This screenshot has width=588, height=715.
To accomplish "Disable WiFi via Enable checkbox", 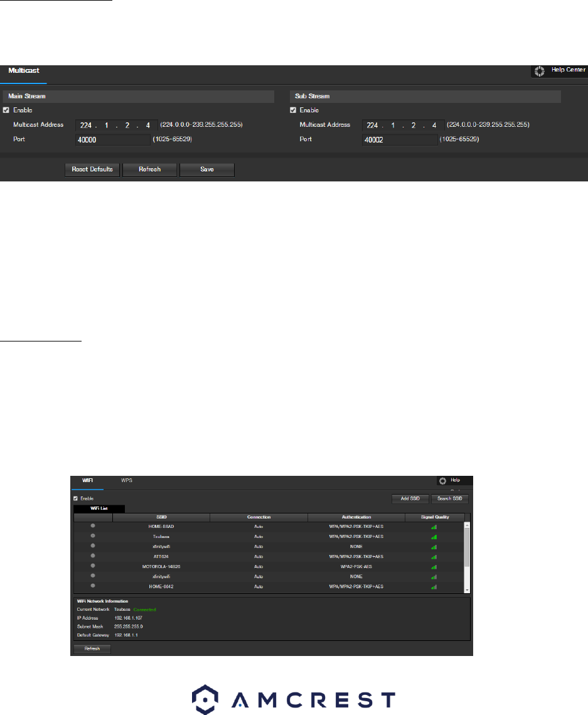I will coord(76,498).
